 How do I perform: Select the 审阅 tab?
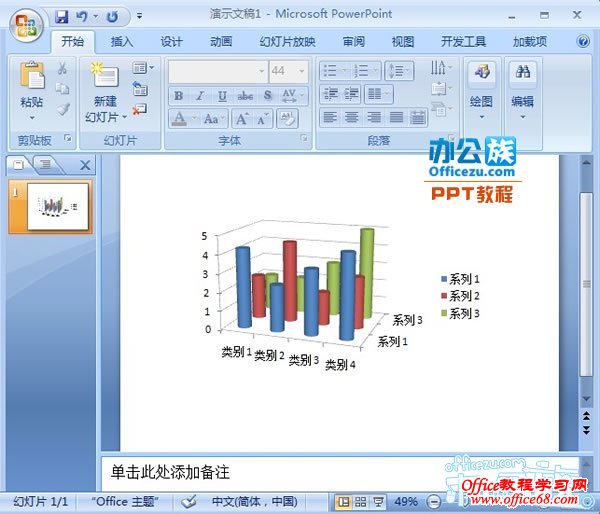click(353, 41)
